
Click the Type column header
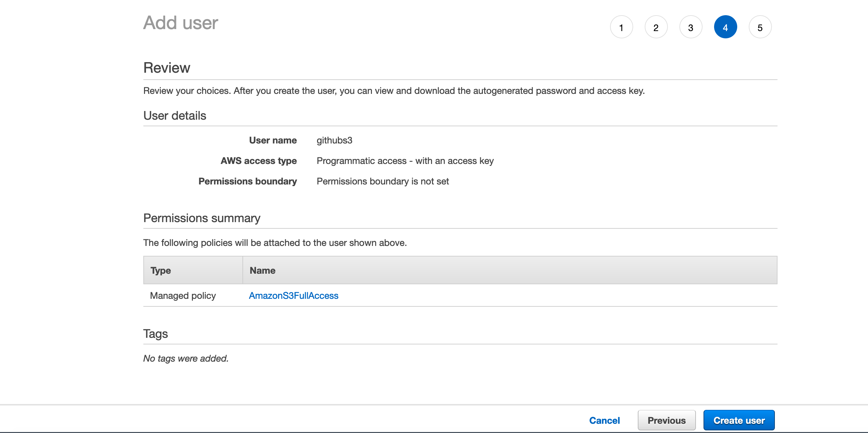point(161,270)
